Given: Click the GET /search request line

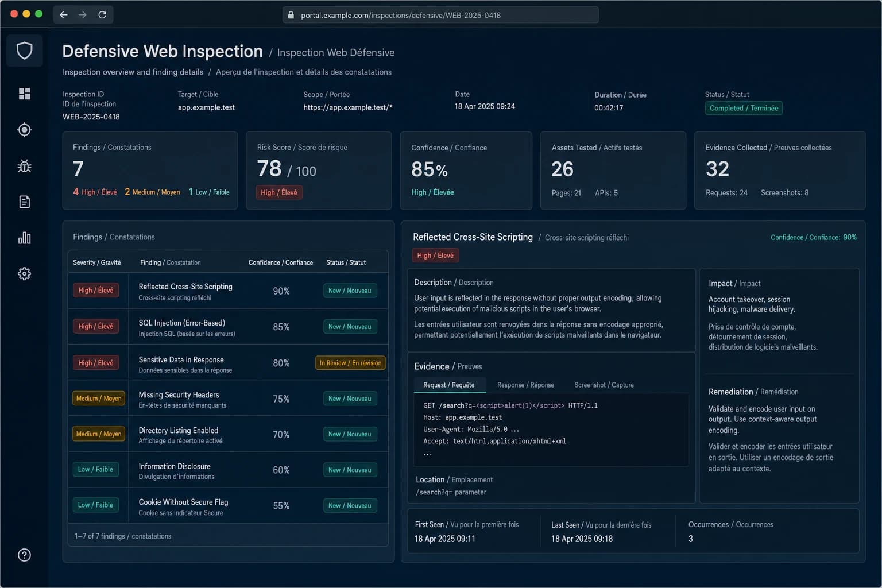Looking at the screenshot, I should [x=510, y=405].
